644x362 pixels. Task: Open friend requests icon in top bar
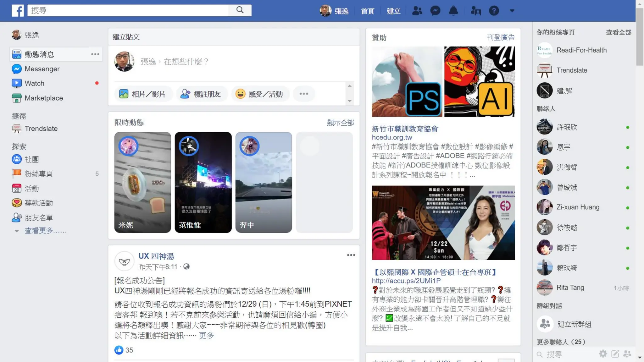pos(417,11)
